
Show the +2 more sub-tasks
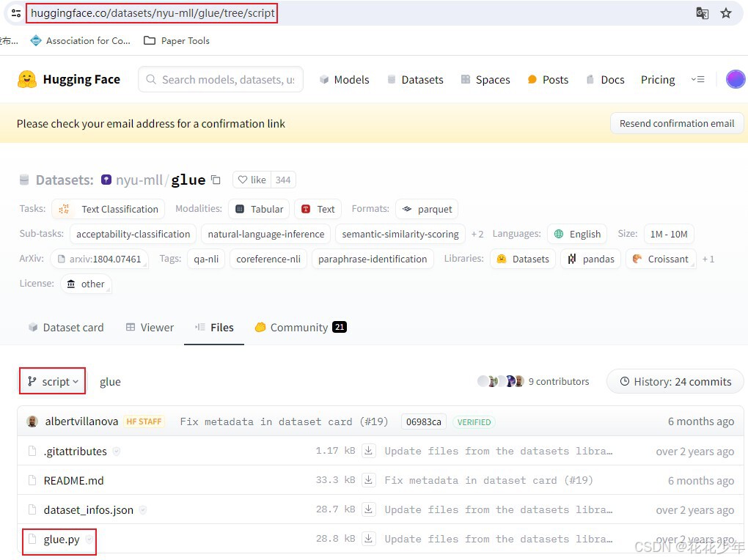point(477,235)
